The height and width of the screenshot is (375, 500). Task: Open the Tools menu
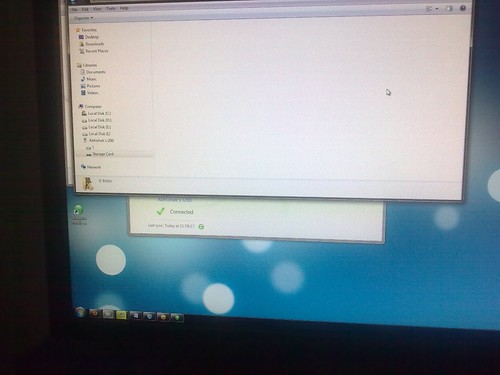click(111, 8)
